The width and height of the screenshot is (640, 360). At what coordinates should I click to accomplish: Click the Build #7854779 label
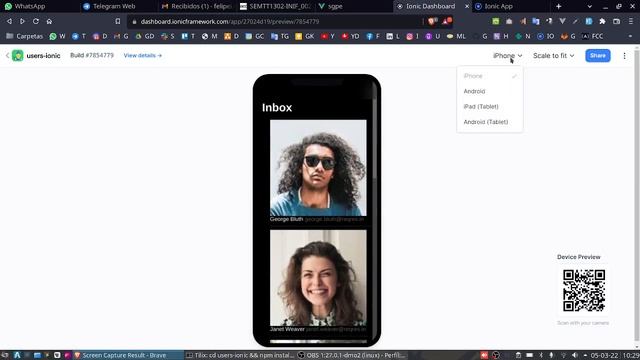(x=92, y=56)
